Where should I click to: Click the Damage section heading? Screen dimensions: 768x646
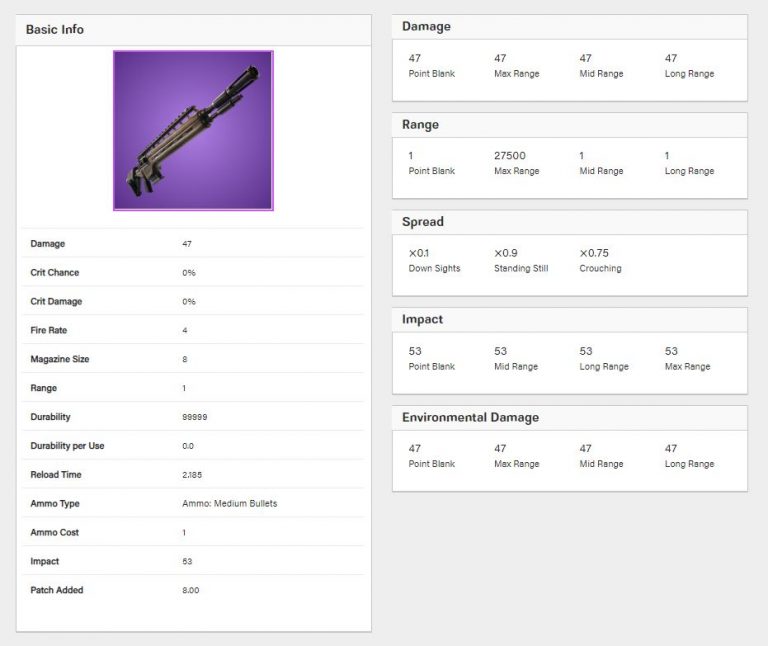tap(426, 26)
